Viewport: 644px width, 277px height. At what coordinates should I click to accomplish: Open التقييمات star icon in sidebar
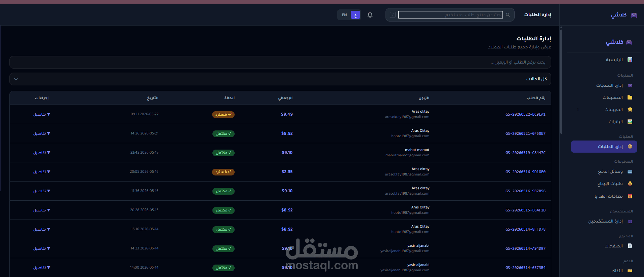coord(630,110)
